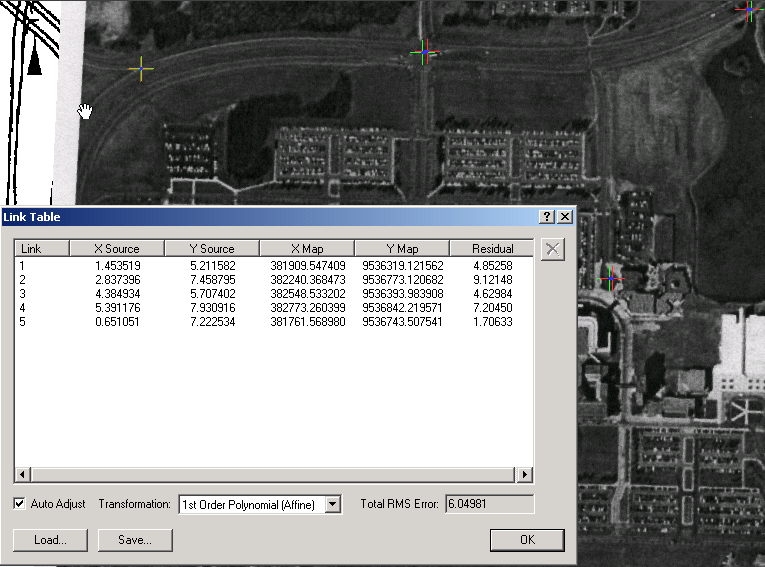
Task: Click the left control point crosshair on the image
Action: [x=141, y=68]
